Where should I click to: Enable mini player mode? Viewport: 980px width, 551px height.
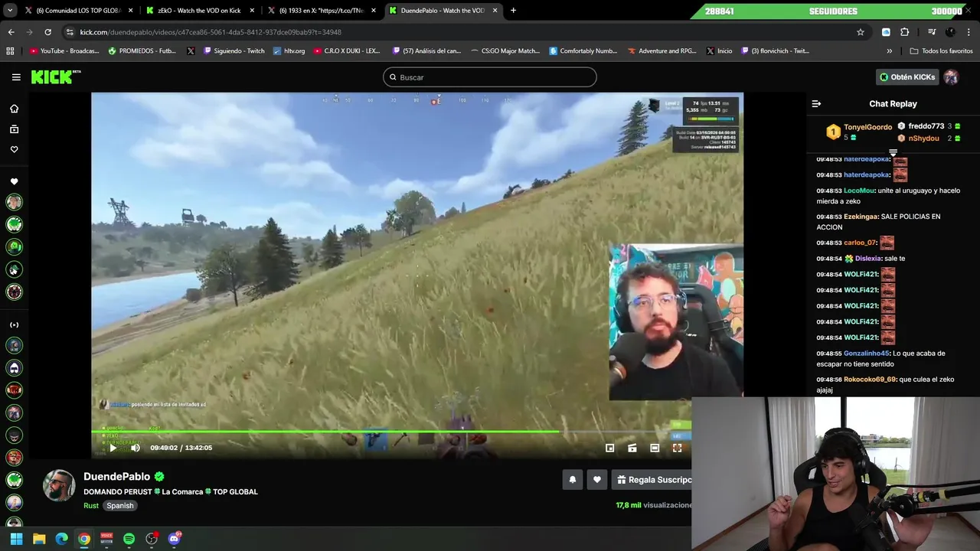[609, 448]
